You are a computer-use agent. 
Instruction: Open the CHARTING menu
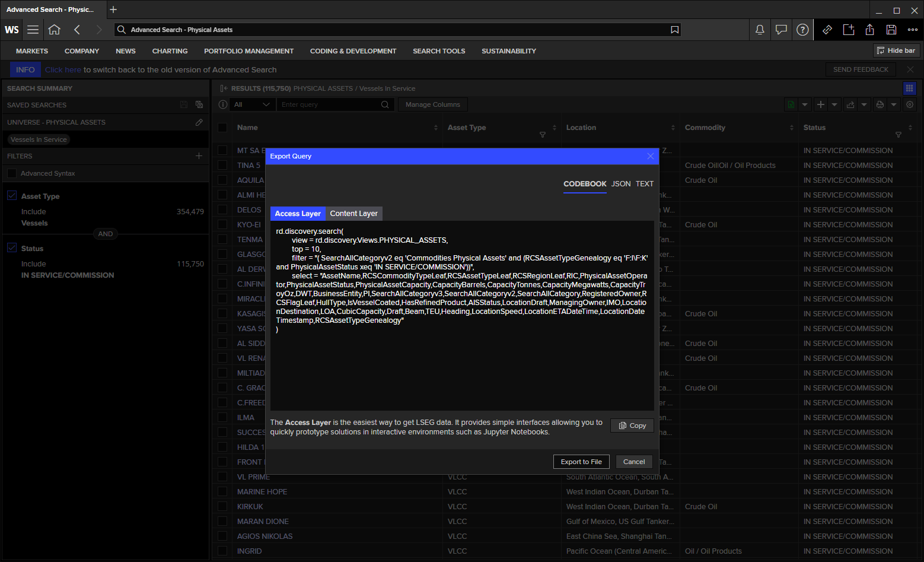click(x=170, y=51)
